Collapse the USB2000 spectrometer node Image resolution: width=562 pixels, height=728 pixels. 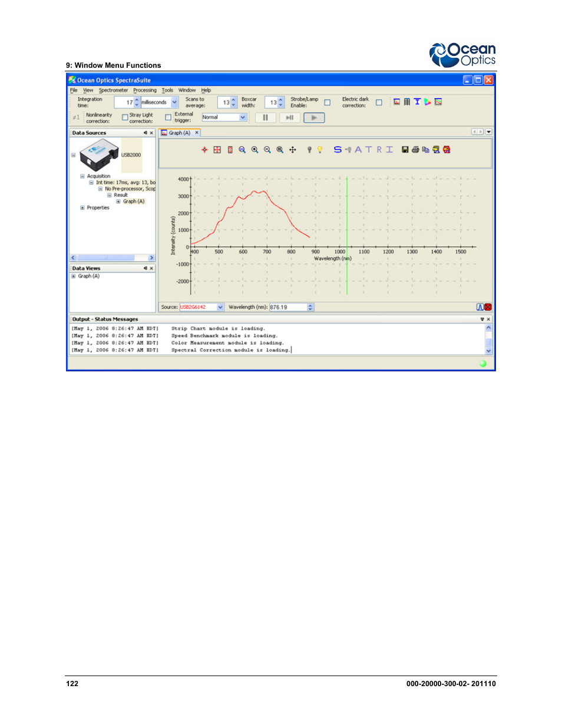pyautogui.click(x=74, y=156)
